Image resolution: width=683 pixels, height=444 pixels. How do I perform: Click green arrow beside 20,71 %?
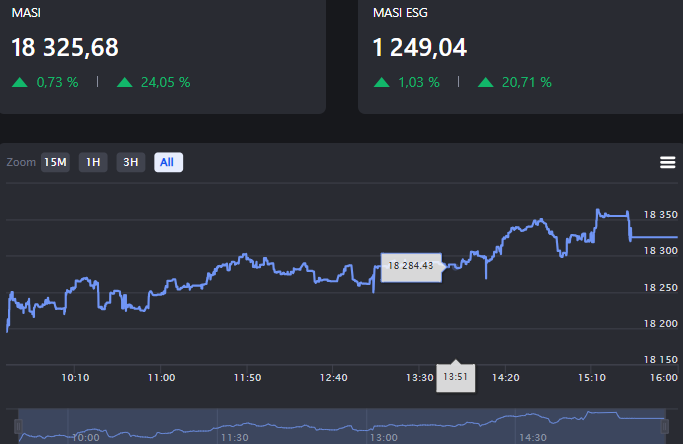487,82
